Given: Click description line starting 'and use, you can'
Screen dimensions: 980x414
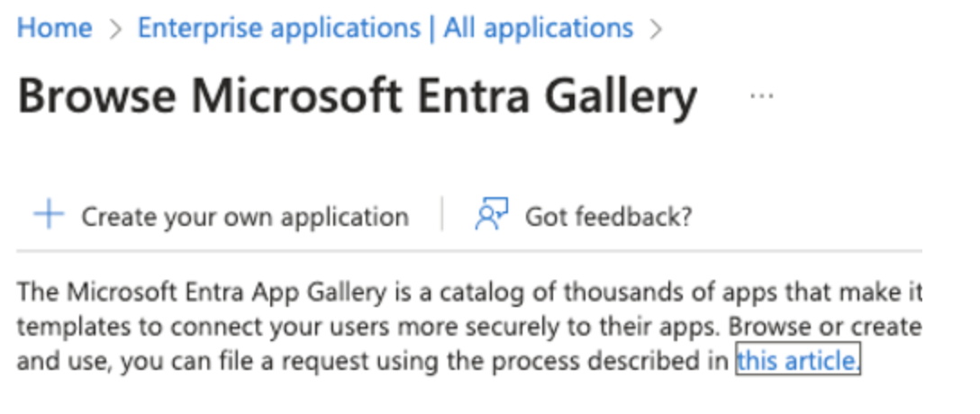Looking at the screenshot, I should pos(439,361).
